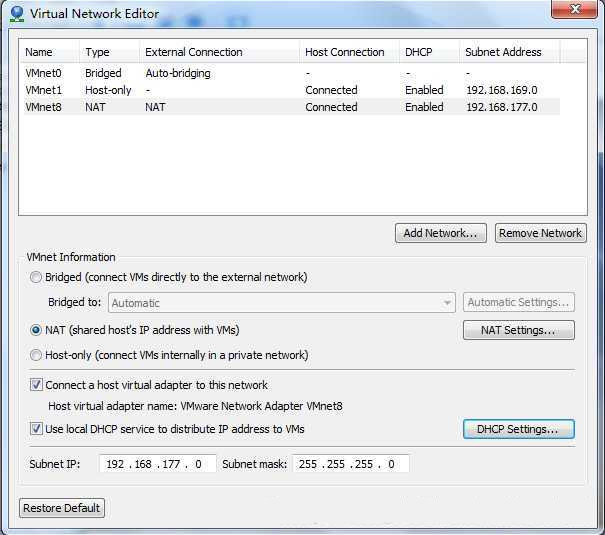Image resolution: width=605 pixels, height=535 pixels.
Task: Select the NAT shared host's IP radio button
Action: (36, 330)
